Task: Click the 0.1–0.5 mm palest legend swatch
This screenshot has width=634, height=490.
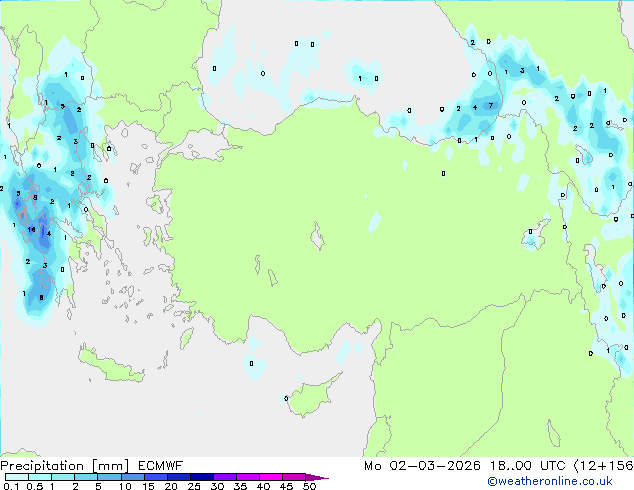Action: [x=17, y=477]
